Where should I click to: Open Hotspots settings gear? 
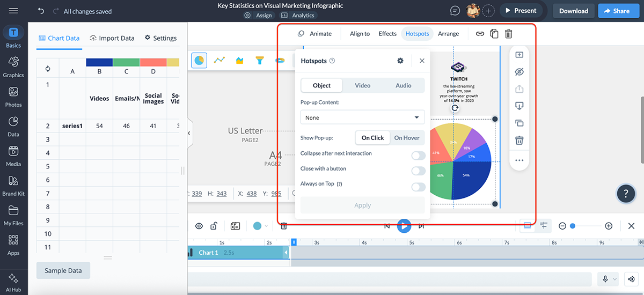point(400,61)
